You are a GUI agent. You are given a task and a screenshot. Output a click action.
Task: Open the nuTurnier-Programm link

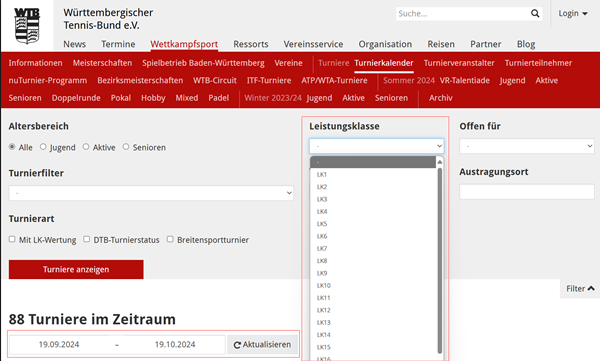pyautogui.click(x=48, y=80)
